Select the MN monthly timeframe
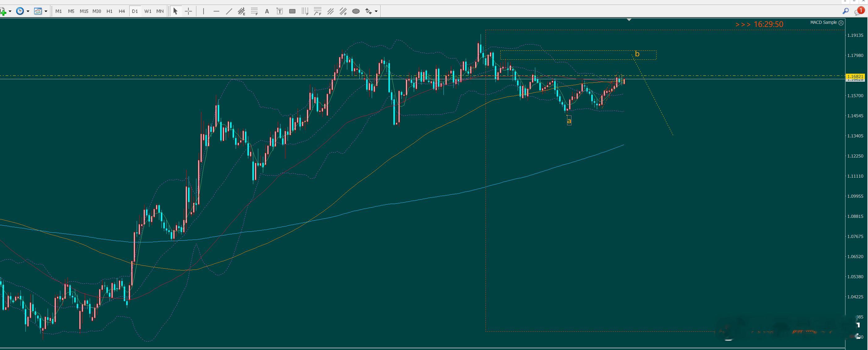 [x=160, y=11]
